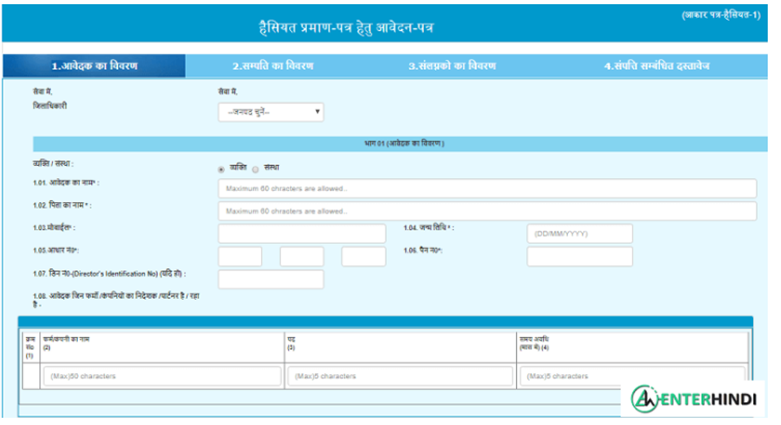
Task: Click the पिता का नाम input
Action: pos(487,211)
